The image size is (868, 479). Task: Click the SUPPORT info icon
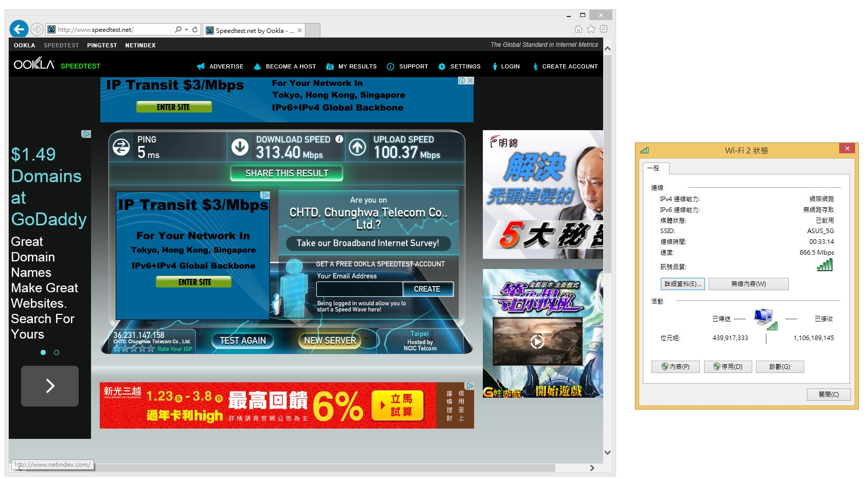[390, 66]
